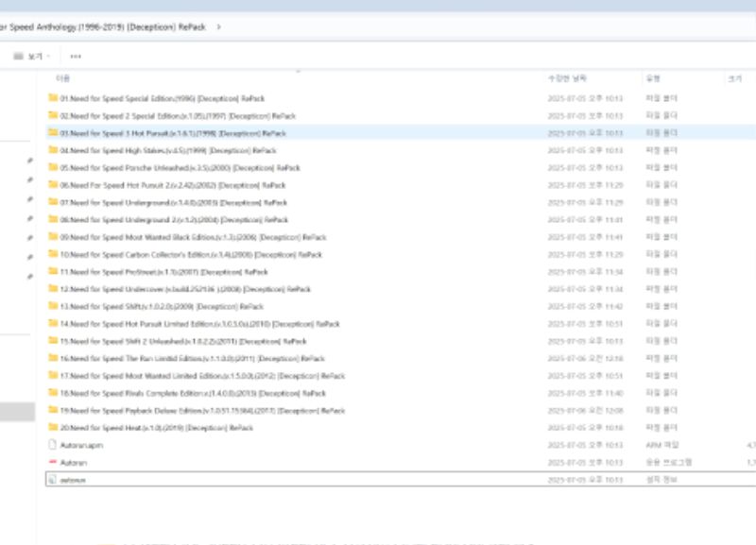Select folder icon of 13 Need for Speed Shift
Screen dimensions: 756x545
click(x=53, y=306)
